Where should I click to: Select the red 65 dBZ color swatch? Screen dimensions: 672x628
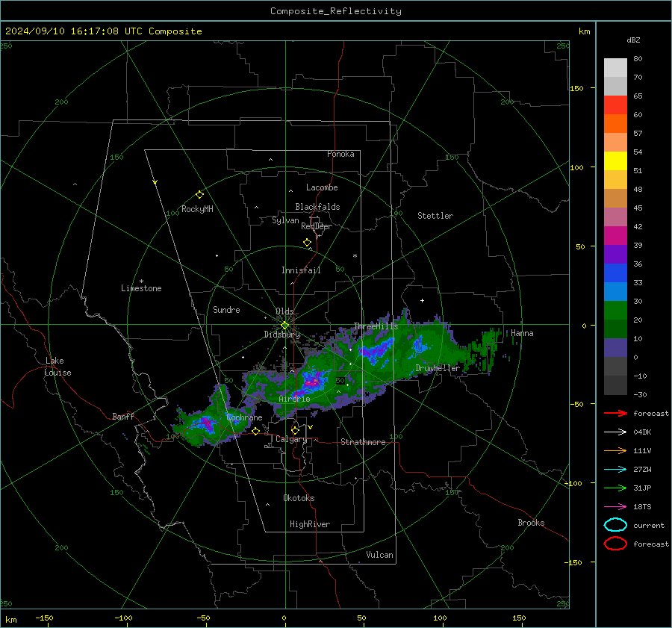coord(615,105)
